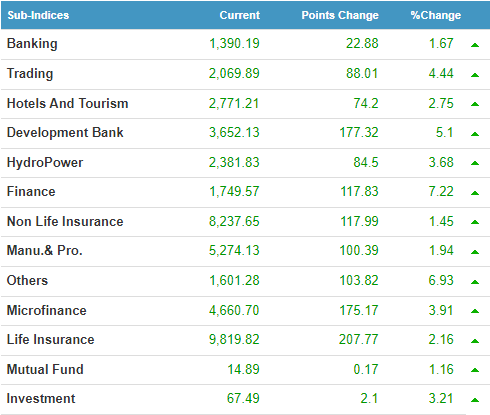This screenshot has height=415, width=490.
Task: Click the Life Insurance points change 207.77
Action: (x=359, y=339)
